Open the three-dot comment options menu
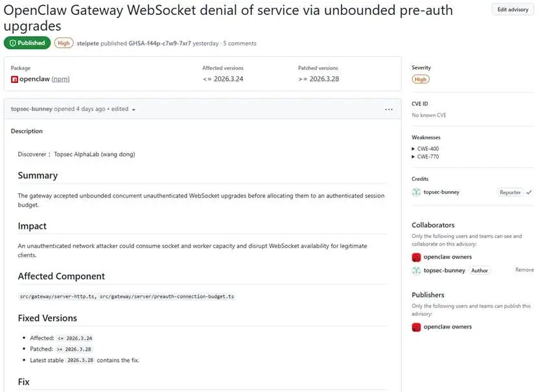 click(x=388, y=109)
